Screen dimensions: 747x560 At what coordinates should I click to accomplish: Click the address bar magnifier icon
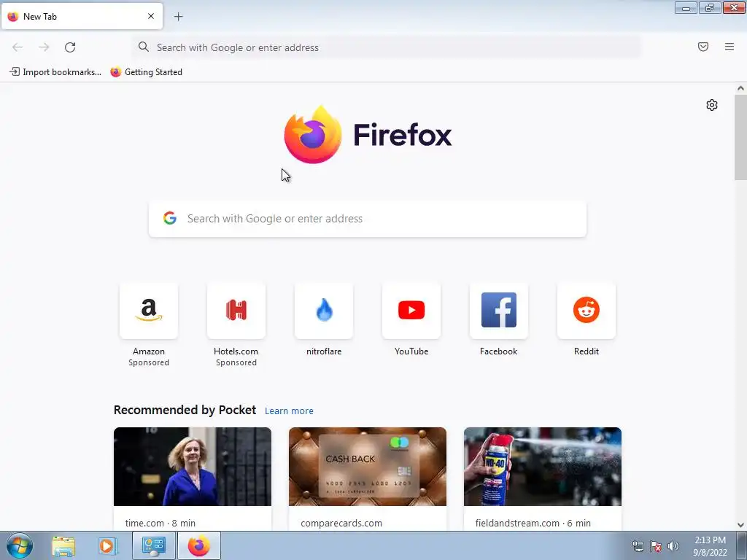click(144, 47)
